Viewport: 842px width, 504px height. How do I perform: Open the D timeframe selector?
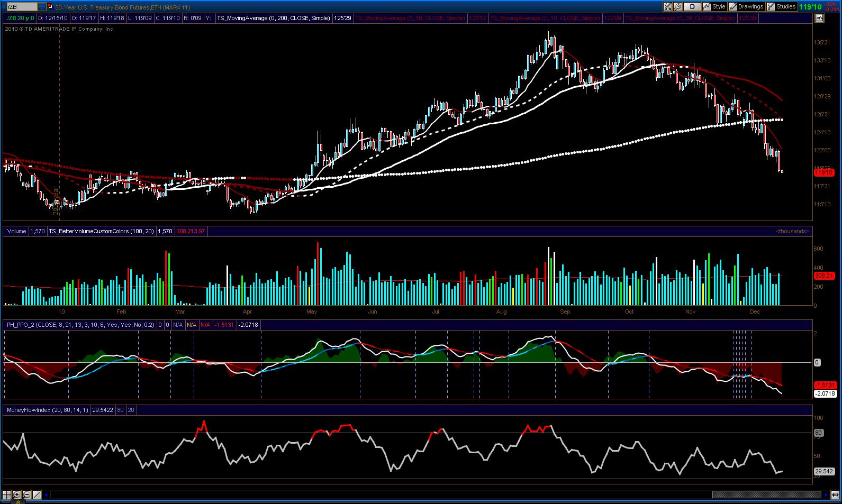[692, 7]
